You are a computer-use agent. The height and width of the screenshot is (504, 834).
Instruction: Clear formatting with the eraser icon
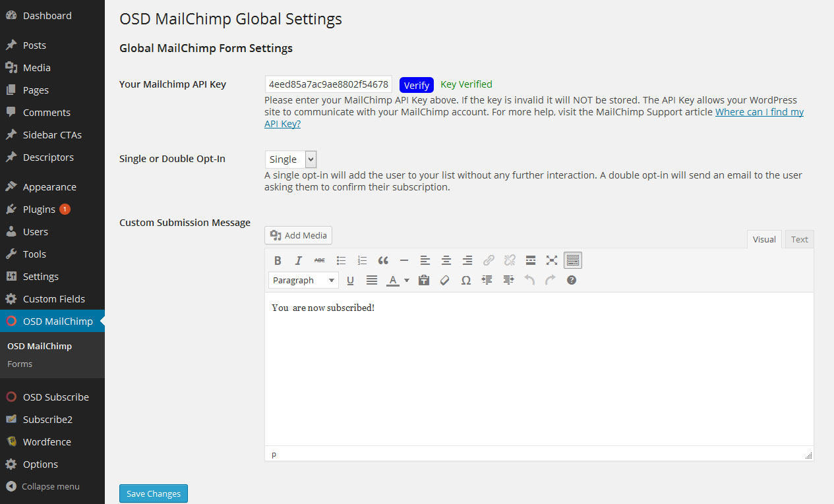click(445, 280)
